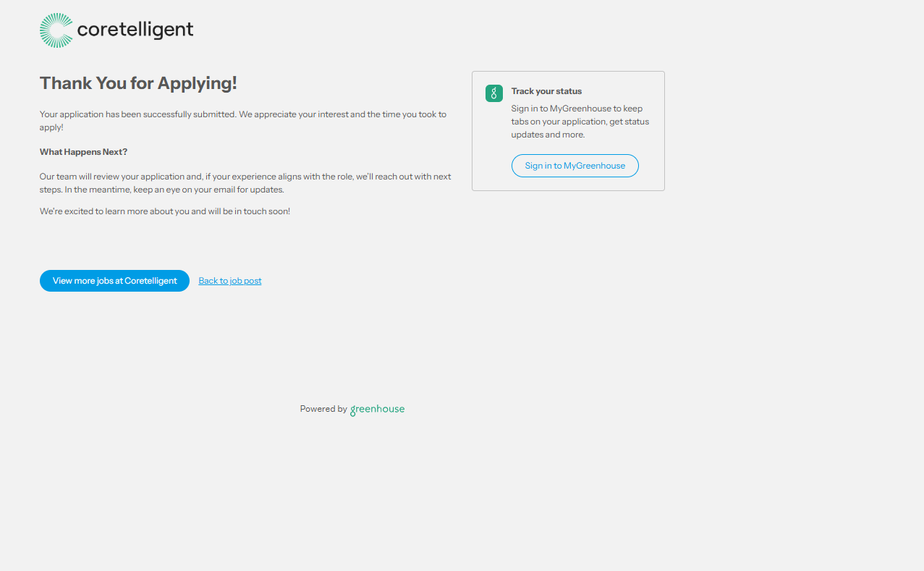Click "We're excited to learn more" sentence

pos(164,211)
